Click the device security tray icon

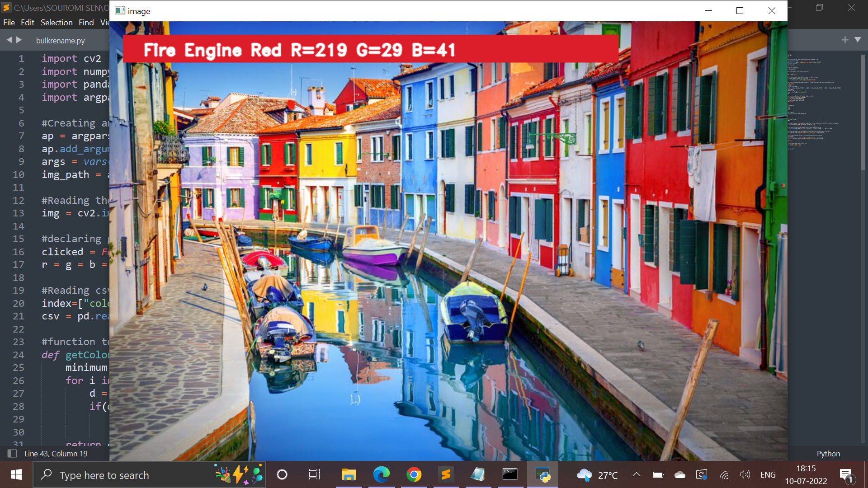(702, 474)
